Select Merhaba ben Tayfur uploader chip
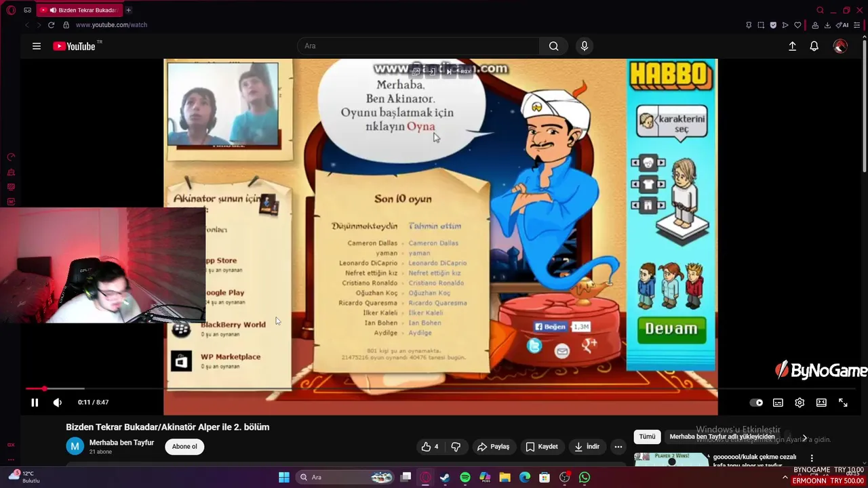The width and height of the screenshot is (868, 488). click(x=722, y=436)
